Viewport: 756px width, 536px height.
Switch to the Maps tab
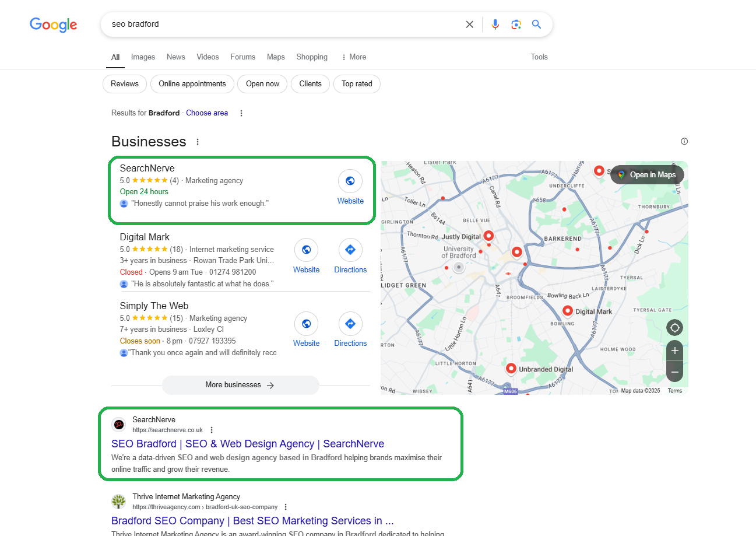(276, 57)
